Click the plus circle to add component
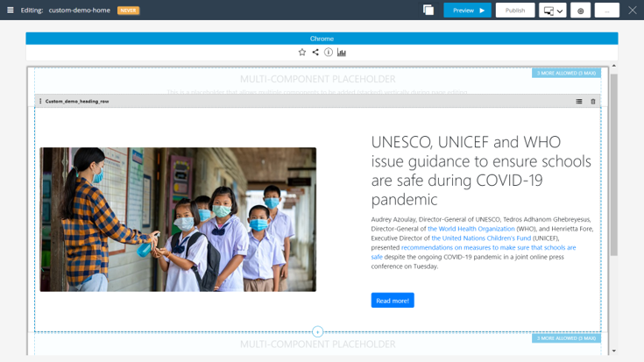644x362 pixels. (318, 332)
